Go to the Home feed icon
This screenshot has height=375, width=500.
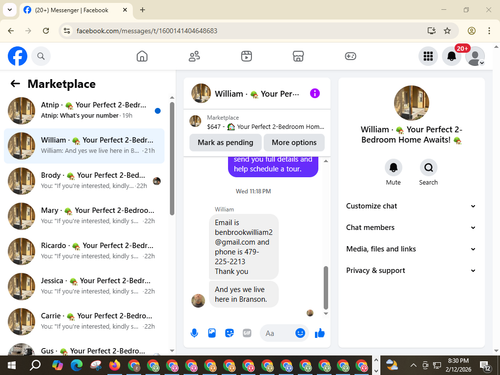(142, 56)
